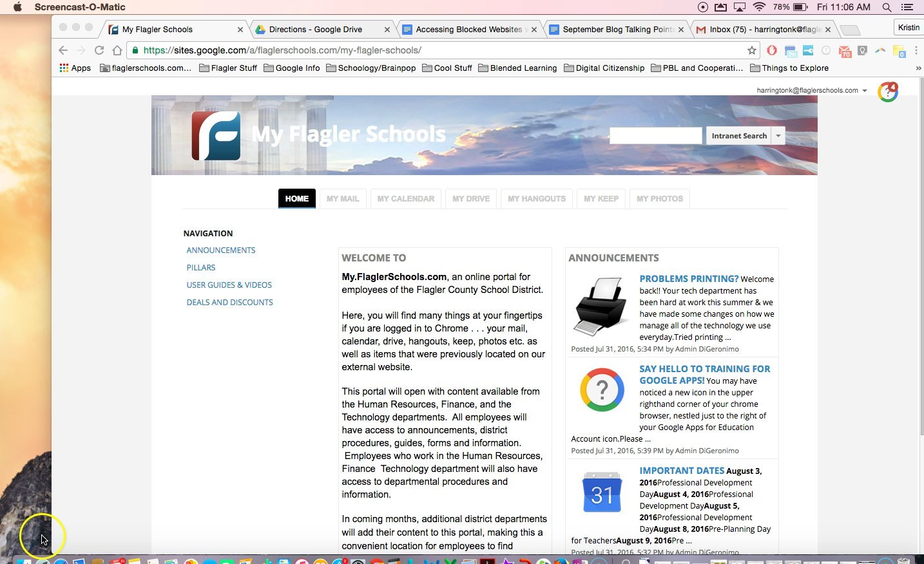
Task: Open the yellow sticky note extension
Action: (899, 51)
